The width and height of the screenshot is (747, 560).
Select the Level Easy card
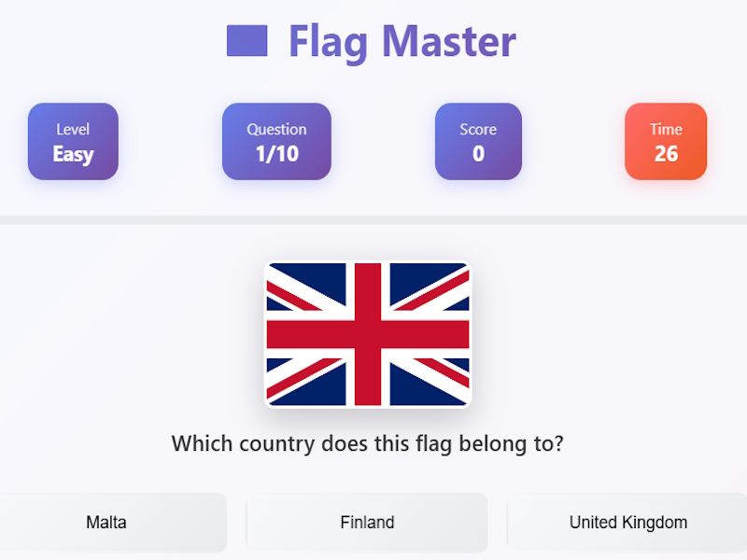click(x=73, y=142)
